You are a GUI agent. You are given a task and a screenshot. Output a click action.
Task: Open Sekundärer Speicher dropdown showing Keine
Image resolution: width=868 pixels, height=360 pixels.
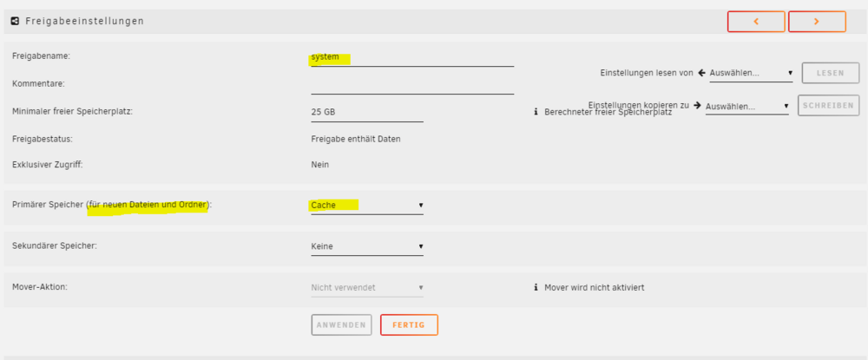(367, 246)
